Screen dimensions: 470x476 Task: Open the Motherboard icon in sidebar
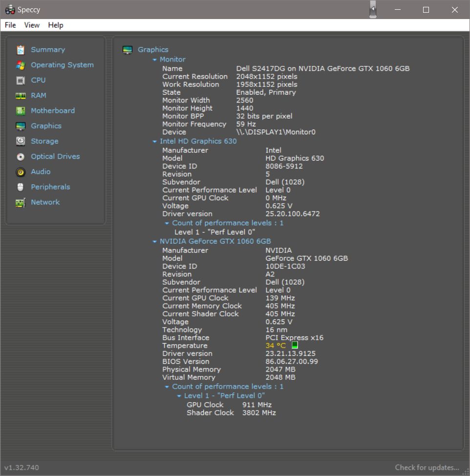point(21,111)
